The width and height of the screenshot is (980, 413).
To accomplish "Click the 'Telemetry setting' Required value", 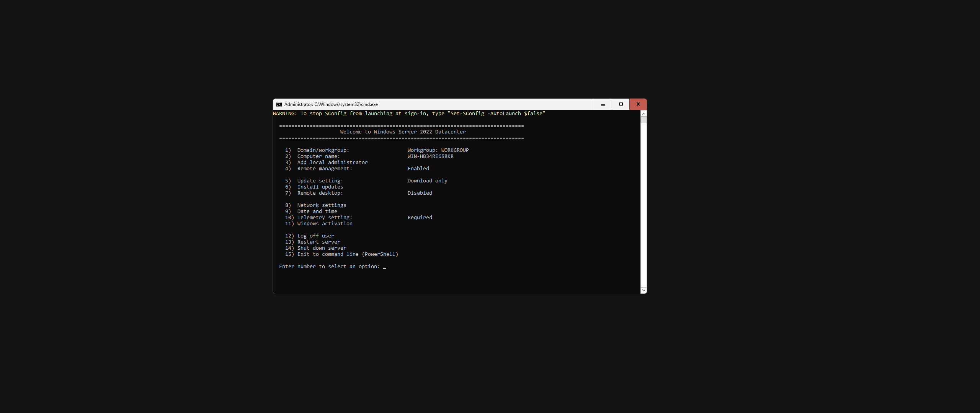I will click(x=420, y=218).
